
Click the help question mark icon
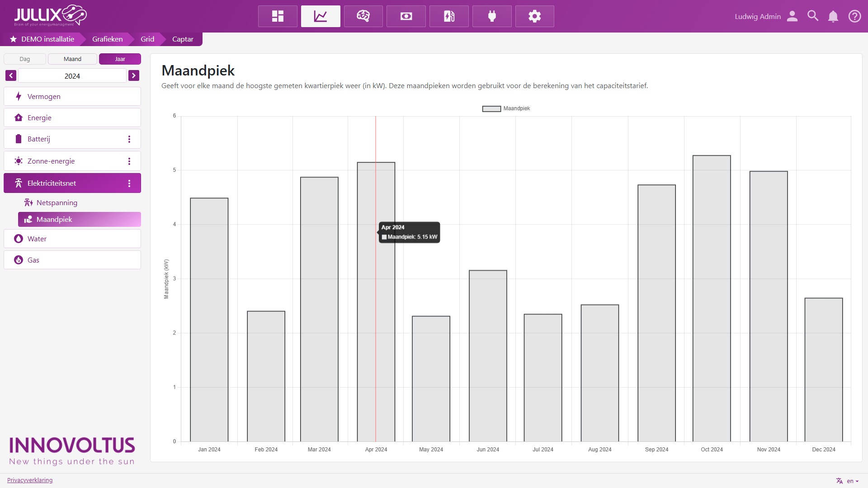click(x=854, y=16)
